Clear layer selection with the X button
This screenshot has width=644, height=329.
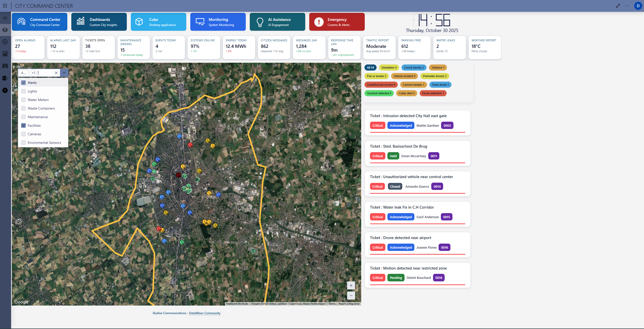click(56, 73)
